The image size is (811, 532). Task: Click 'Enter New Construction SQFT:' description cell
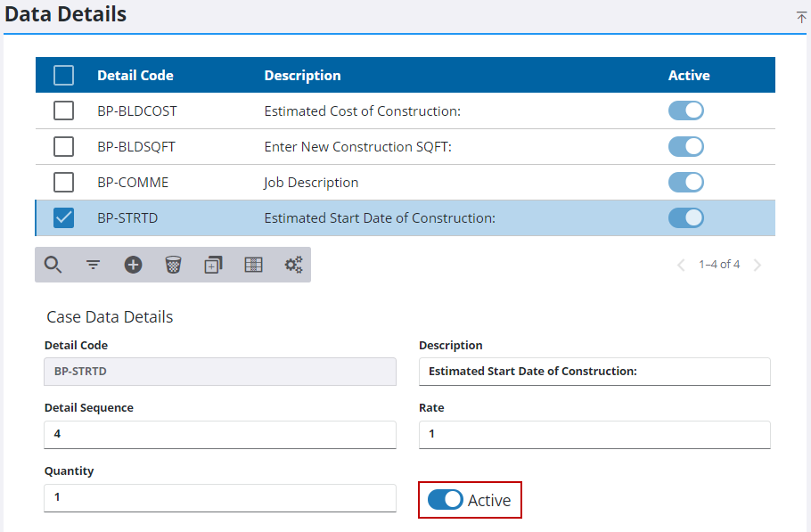pos(358,147)
